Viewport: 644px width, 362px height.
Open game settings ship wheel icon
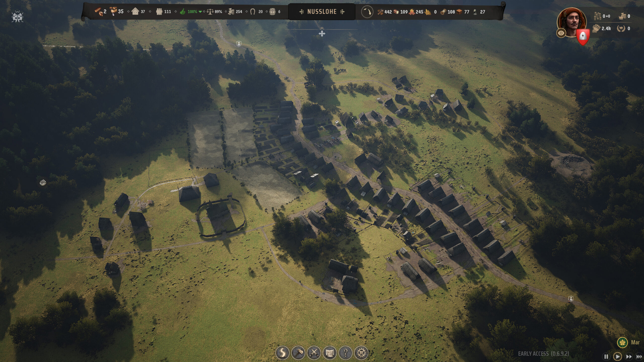tap(361, 353)
